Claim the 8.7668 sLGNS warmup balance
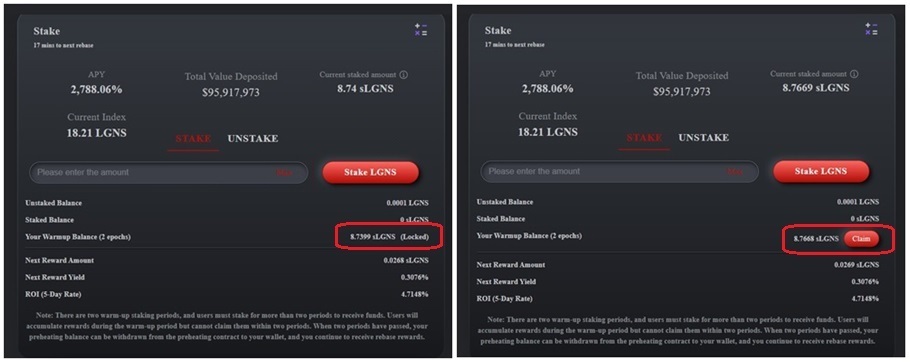Image resolution: width=910 pixels, height=362 pixels. 861,239
